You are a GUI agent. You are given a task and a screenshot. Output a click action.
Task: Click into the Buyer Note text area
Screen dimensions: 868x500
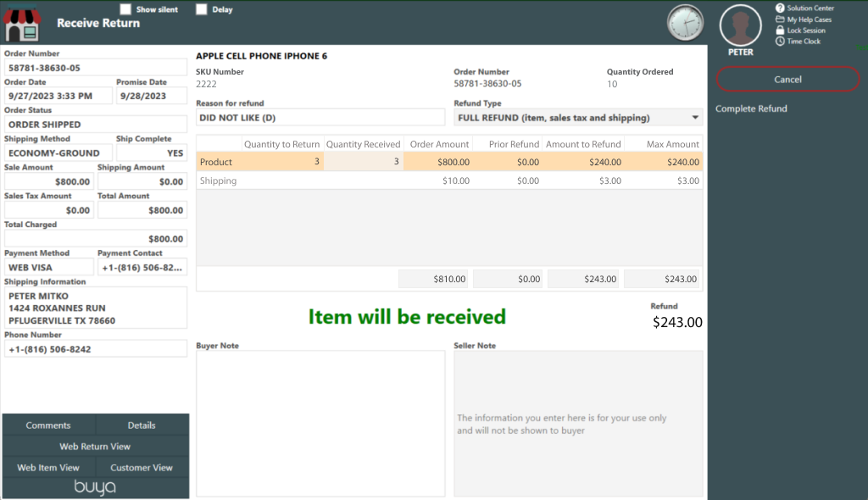pos(320,424)
